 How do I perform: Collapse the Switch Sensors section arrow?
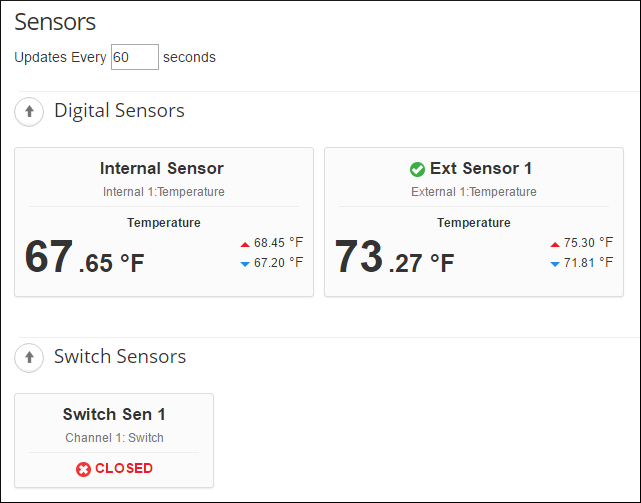29,356
